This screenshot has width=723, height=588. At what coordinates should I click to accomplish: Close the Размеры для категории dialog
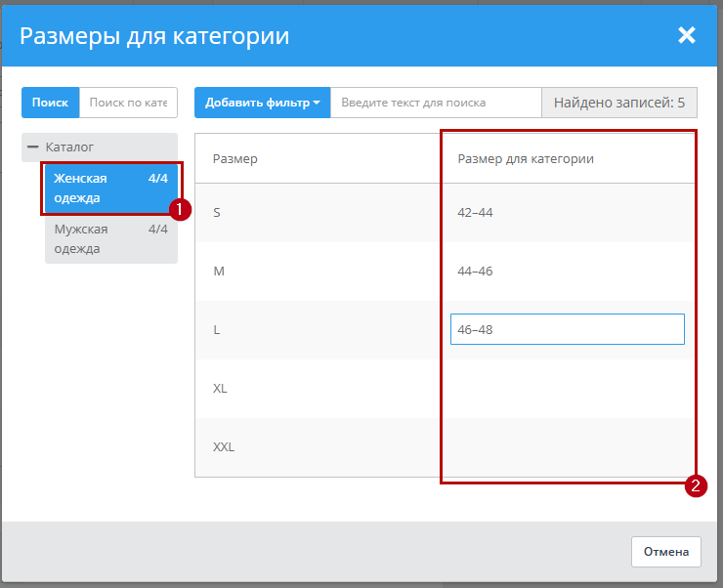[x=686, y=35]
